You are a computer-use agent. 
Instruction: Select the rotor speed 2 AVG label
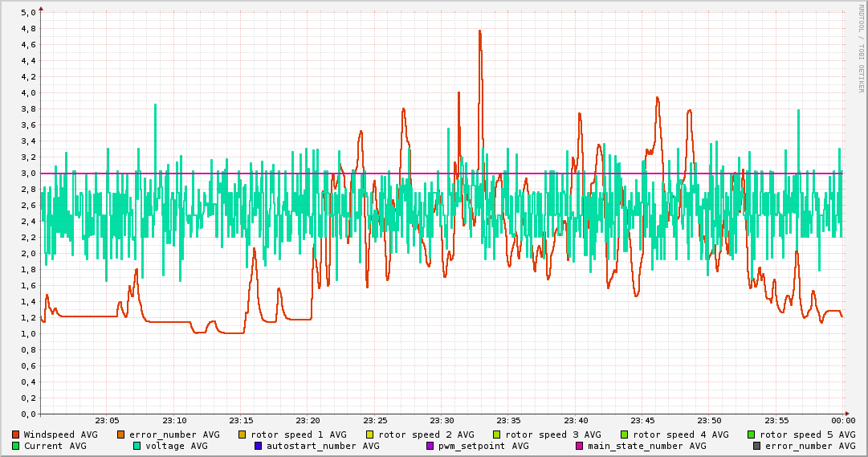pyautogui.click(x=426, y=435)
